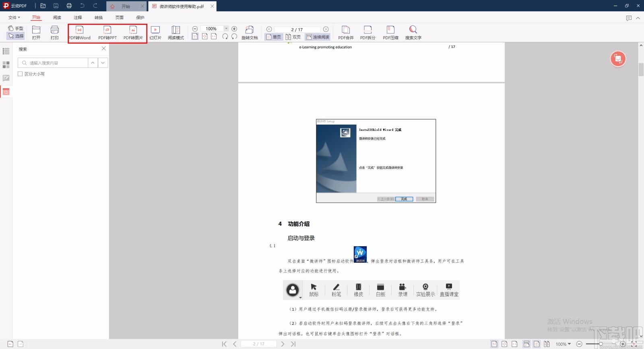
Task: Open PDF合并 merge tool
Action: coord(346,33)
